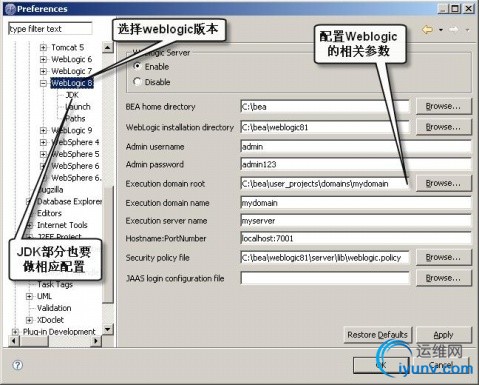Click the tree scrollbar down arrow
The image size is (479, 385).
pos(107,330)
